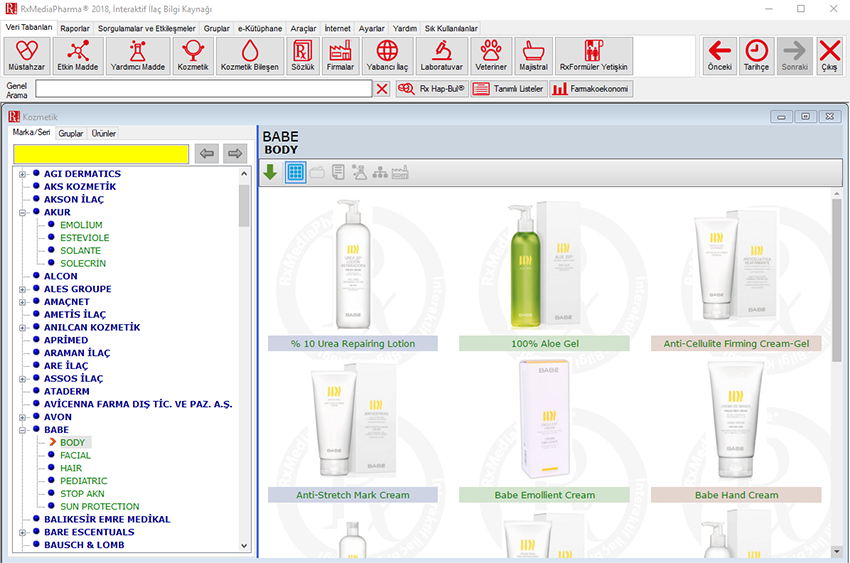This screenshot has height=563, width=850.
Task: Collapse the BABE brand tree node
Action: click(22, 430)
